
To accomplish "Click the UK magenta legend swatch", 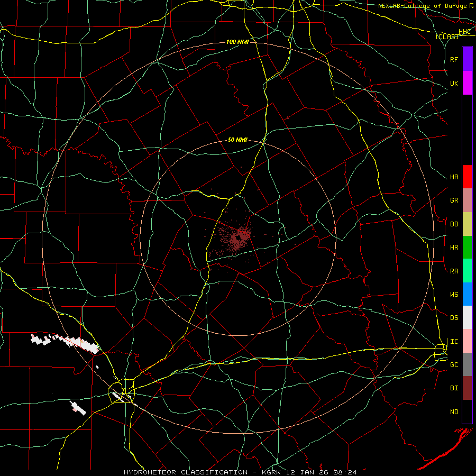I will pyautogui.click(x=467, y=83).
